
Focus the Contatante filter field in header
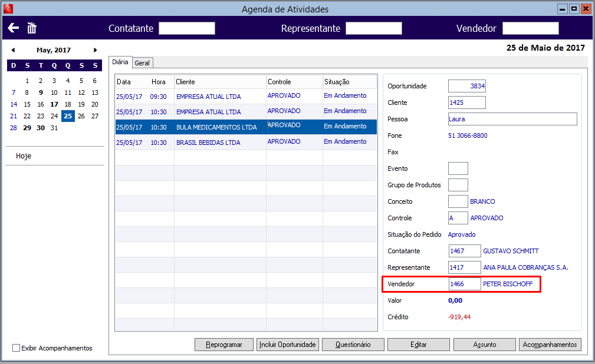(187, 28)
